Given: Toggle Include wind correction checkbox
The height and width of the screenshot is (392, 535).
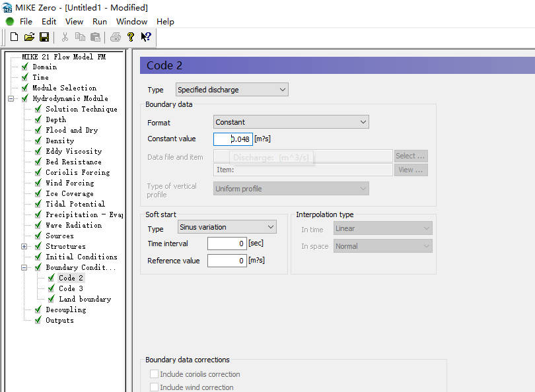Looking at the screenshot, I should 154,387.
